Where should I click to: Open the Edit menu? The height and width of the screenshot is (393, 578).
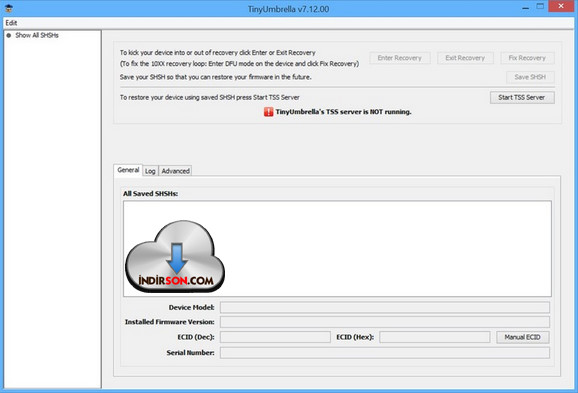(11, 23)
